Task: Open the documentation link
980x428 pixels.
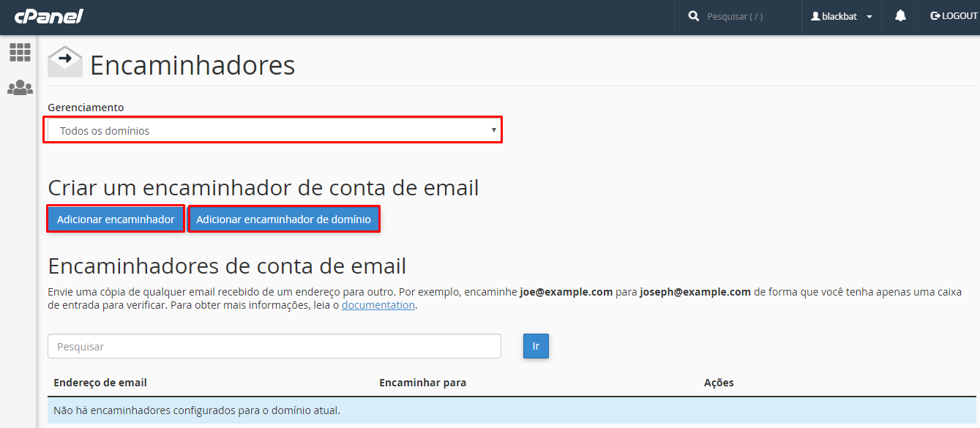Action: click(x=378, y=304)
